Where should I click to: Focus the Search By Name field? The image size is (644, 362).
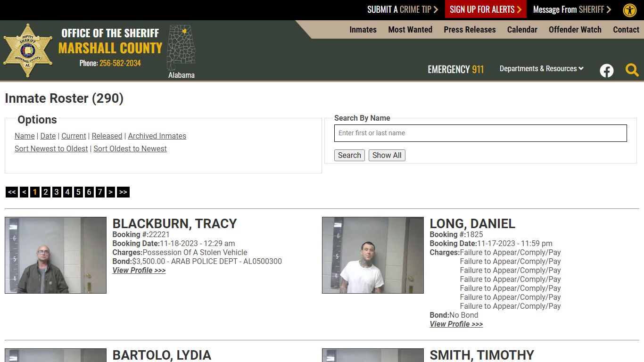(x=480, y=133)
